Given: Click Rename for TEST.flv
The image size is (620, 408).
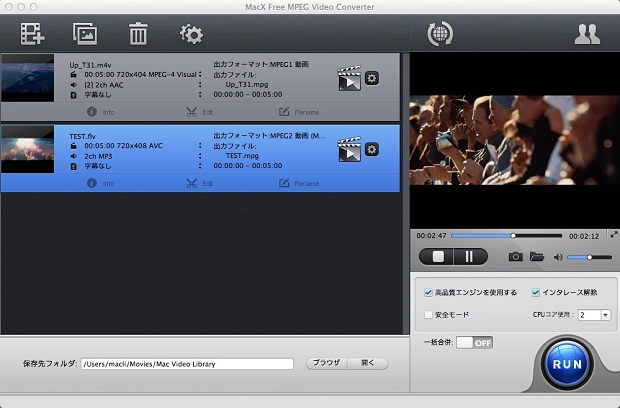Looking at the screenshot, I should 299,183.
